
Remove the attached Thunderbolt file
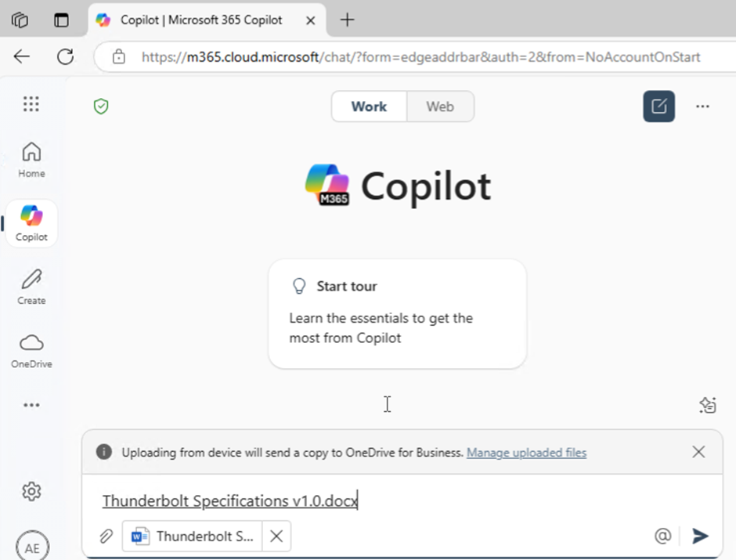(x=276, y=536)
